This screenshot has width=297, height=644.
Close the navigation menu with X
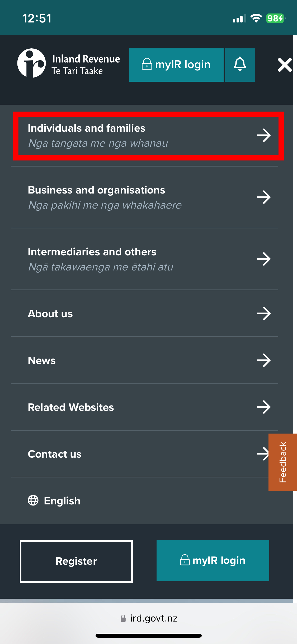(285, 65)
